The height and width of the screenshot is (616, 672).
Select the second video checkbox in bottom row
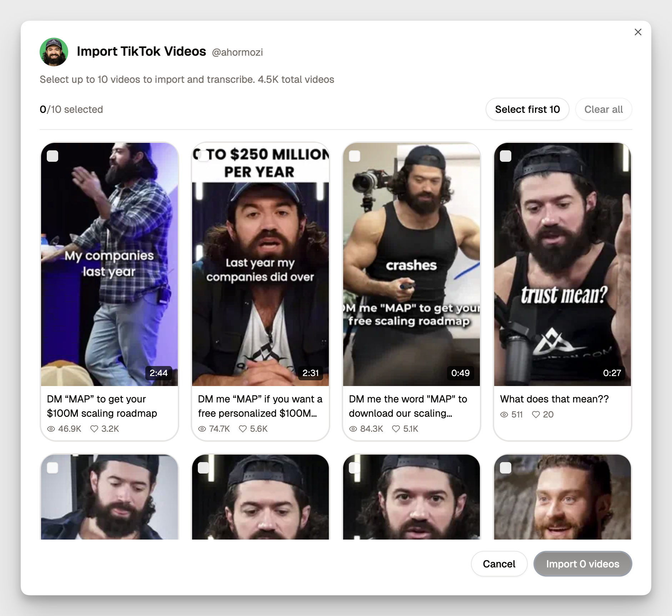tap(204, 468)
